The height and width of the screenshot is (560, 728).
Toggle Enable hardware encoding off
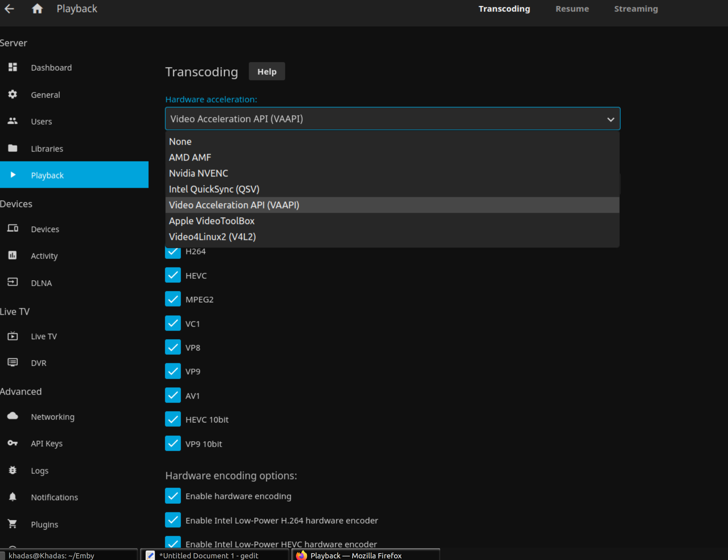tap(173, 496)
